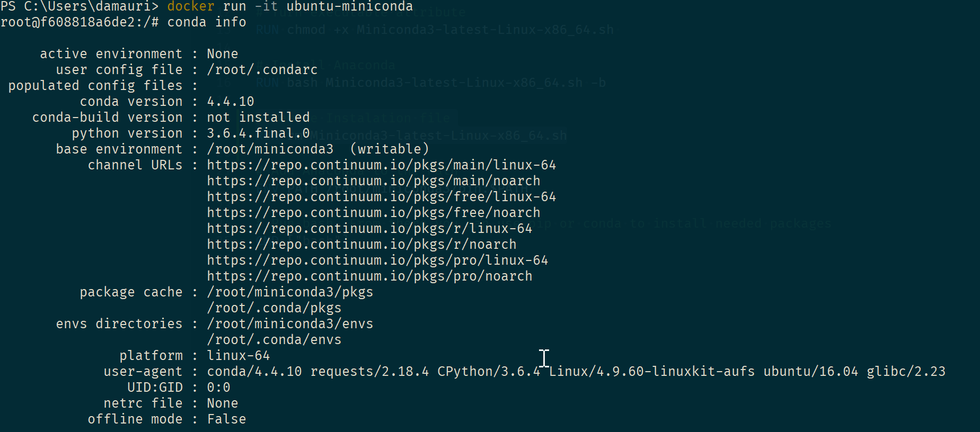Click the docker command word in the prompt
This screenshot has width=980, height=432.
(190, 6)
